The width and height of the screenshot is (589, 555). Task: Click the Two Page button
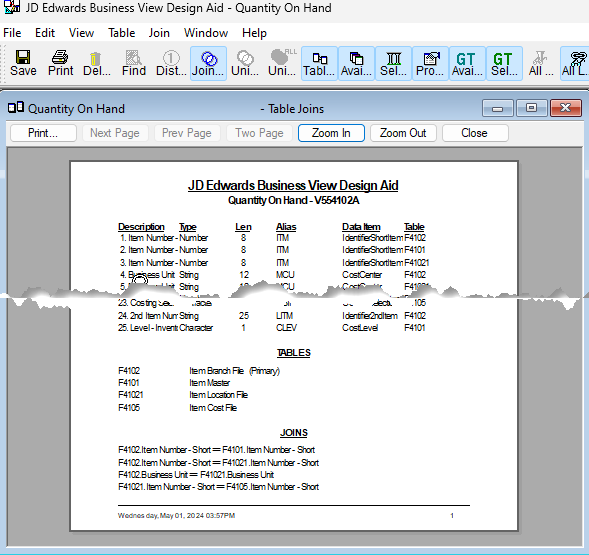pyautogui.click(x=259, y=133)
